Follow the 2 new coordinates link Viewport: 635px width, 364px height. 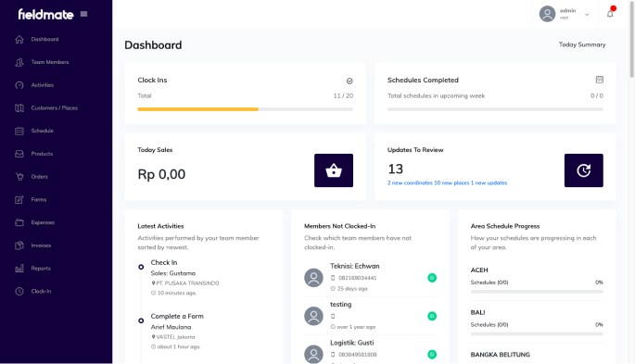(410, 182)
